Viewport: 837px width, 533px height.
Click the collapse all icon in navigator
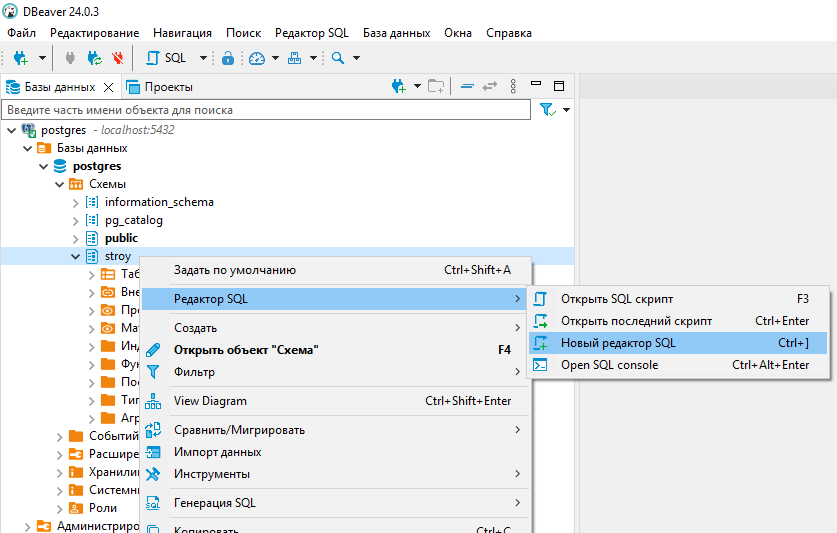pos(467,86)
